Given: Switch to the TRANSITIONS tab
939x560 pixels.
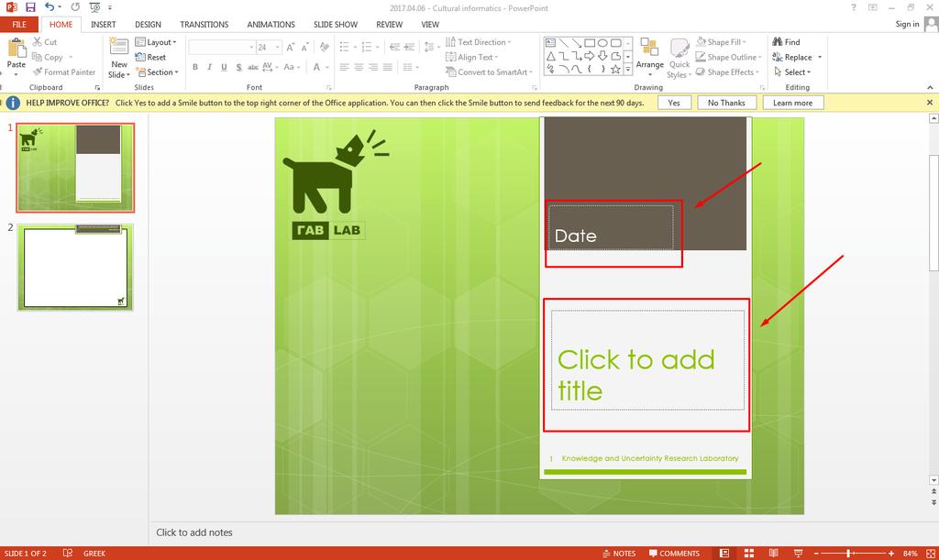Looking at the screenshot, I should [x=204, y=25].
